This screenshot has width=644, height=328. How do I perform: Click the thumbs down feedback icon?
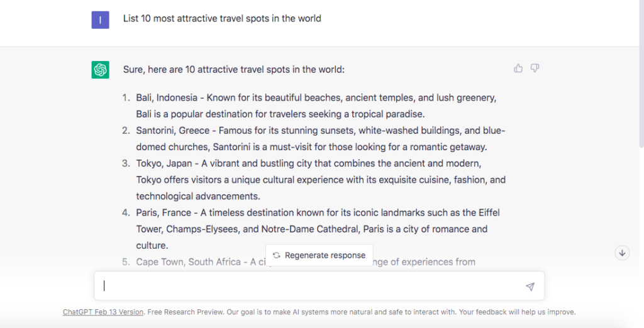(535, 68)
